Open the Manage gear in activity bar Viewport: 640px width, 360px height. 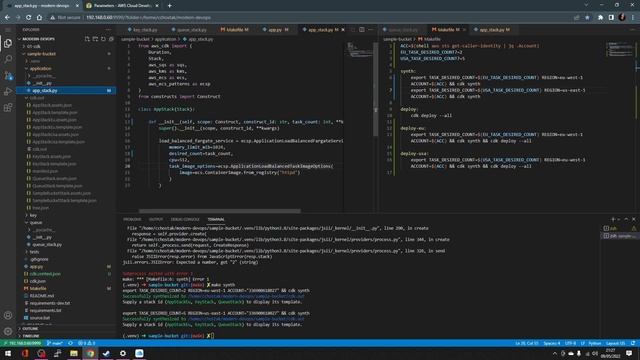[8, 331]
